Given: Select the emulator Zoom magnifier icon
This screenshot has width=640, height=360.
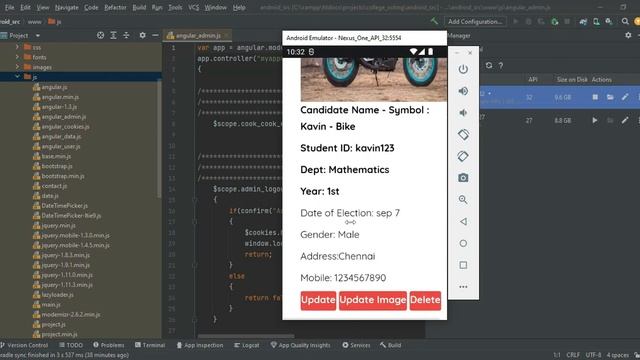Looking at the screenshot, I should pos(463,200).
